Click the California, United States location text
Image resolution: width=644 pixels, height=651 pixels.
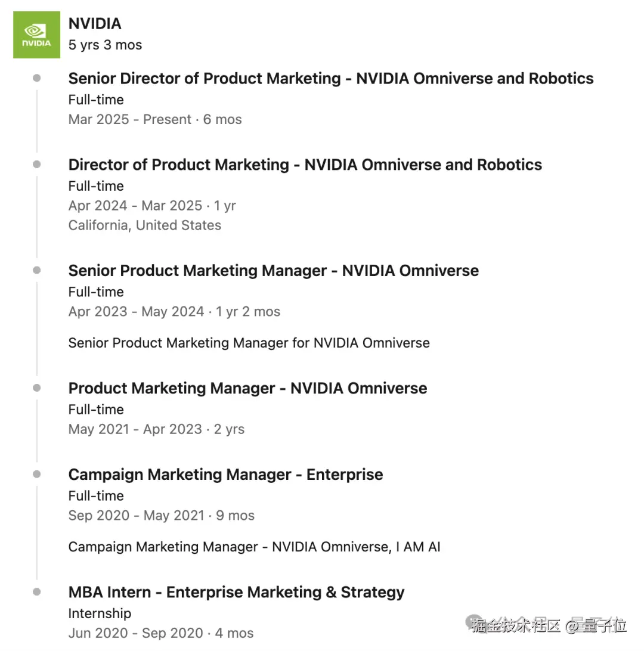point(145,225)
